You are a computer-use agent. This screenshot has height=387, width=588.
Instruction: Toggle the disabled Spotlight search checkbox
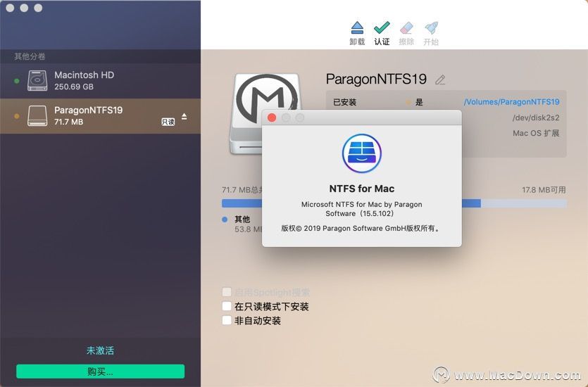[x=227, y=292]
